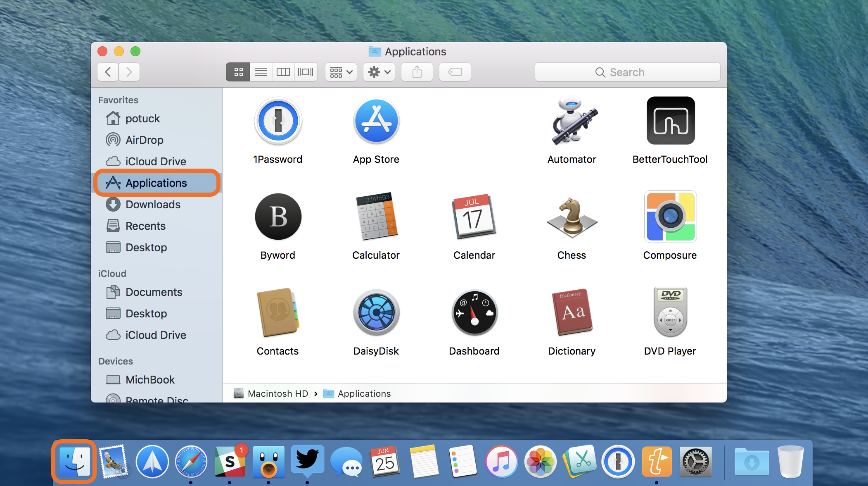Switch to icon grid view

pos(237,71)
